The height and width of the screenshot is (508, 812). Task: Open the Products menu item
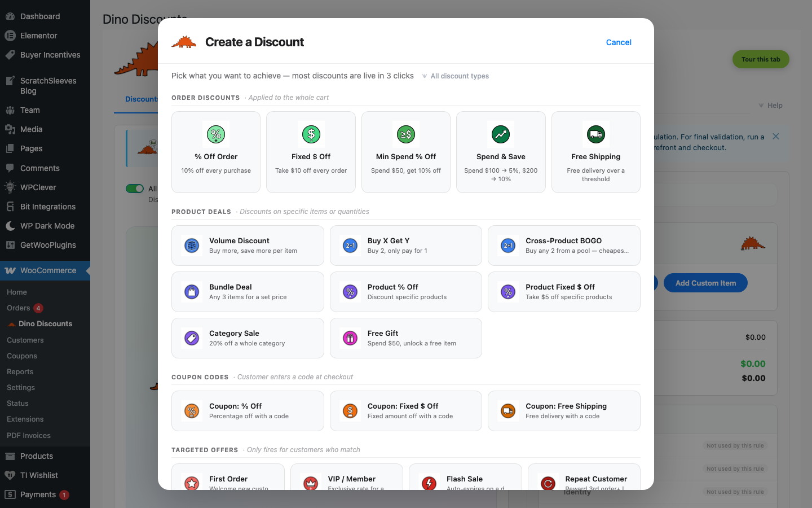pos(45,456)
